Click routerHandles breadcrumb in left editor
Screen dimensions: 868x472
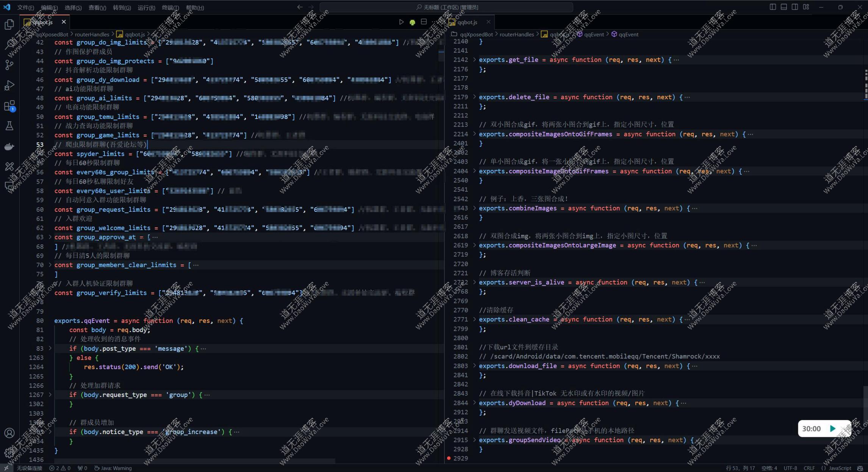pos(92,34)
